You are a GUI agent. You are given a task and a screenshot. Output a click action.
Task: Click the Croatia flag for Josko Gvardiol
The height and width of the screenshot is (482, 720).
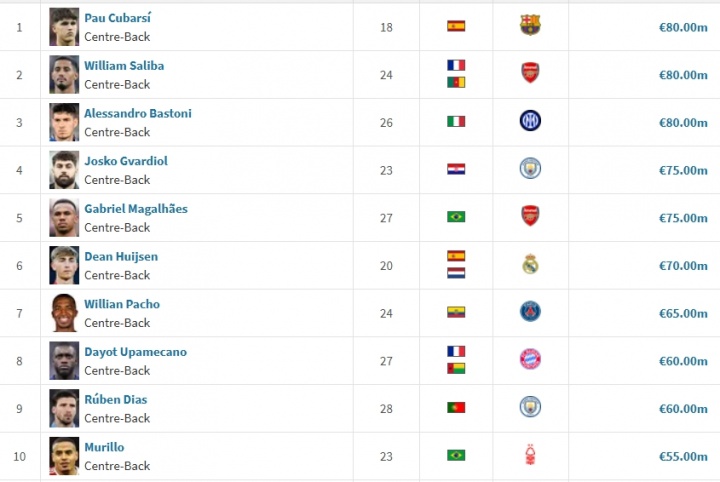coord(456,169)
